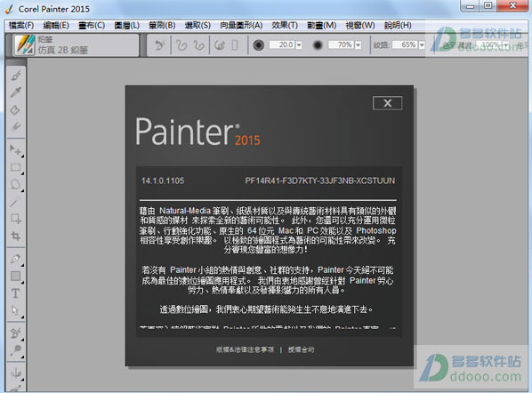
Task: Open the 視窗(W) menu
Action: tap(360, 26)
